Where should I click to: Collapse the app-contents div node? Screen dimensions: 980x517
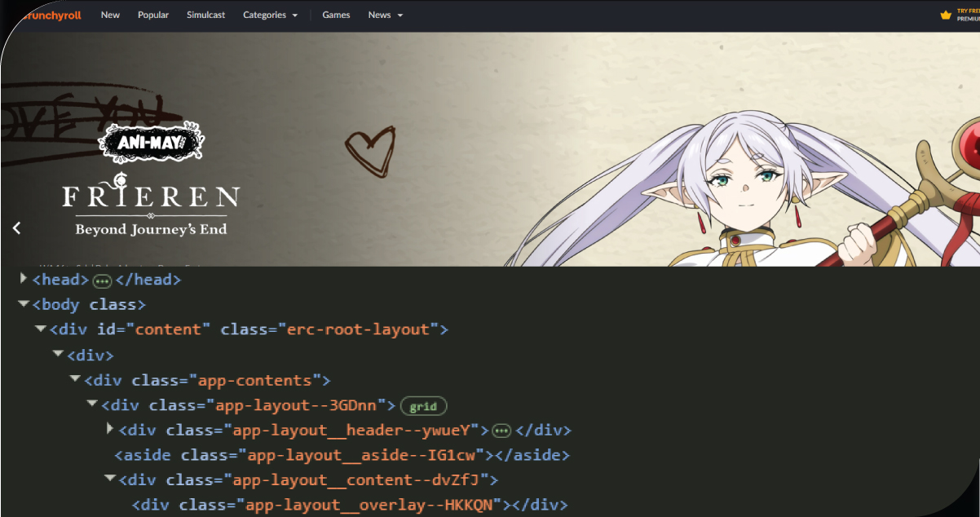click(x=75, y=379)
